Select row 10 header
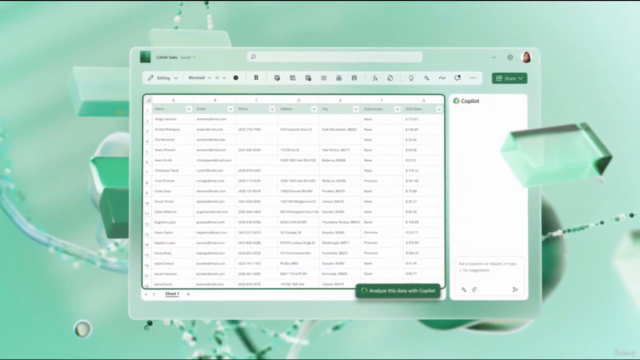The height and width of the screenshot is (360, 640). point(148,202)
